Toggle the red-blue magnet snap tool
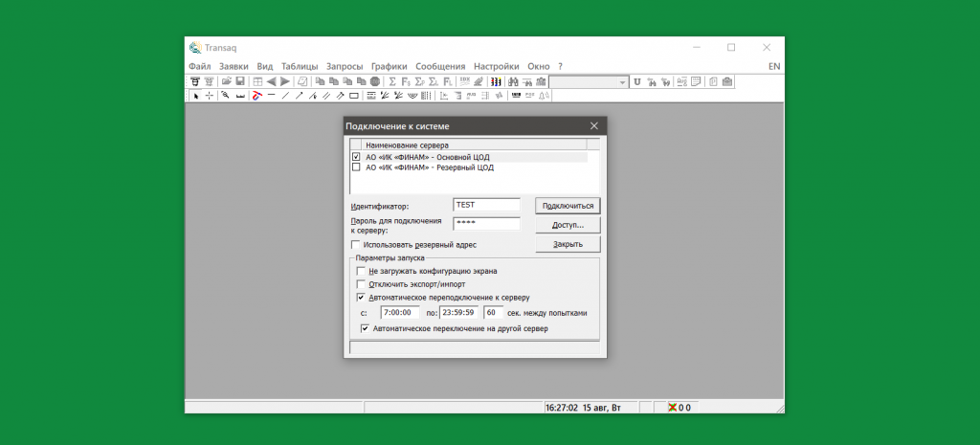The width and height of the screenshot is (980, 445). tap(256, 96)
